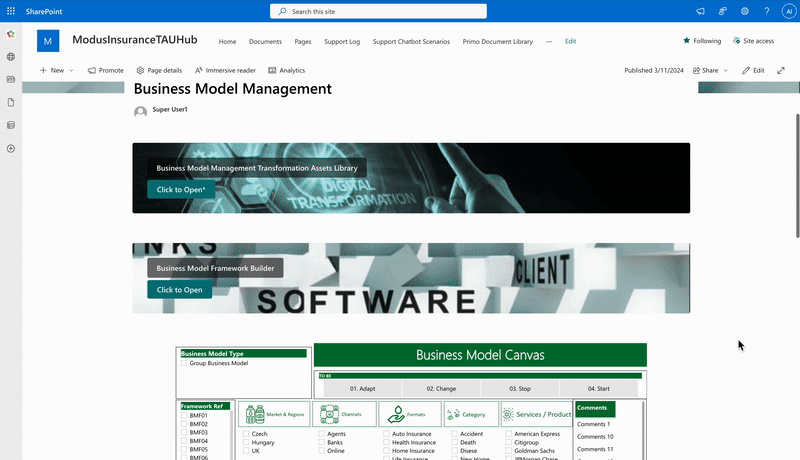Click the Market & Regions bottles icon

255,414
